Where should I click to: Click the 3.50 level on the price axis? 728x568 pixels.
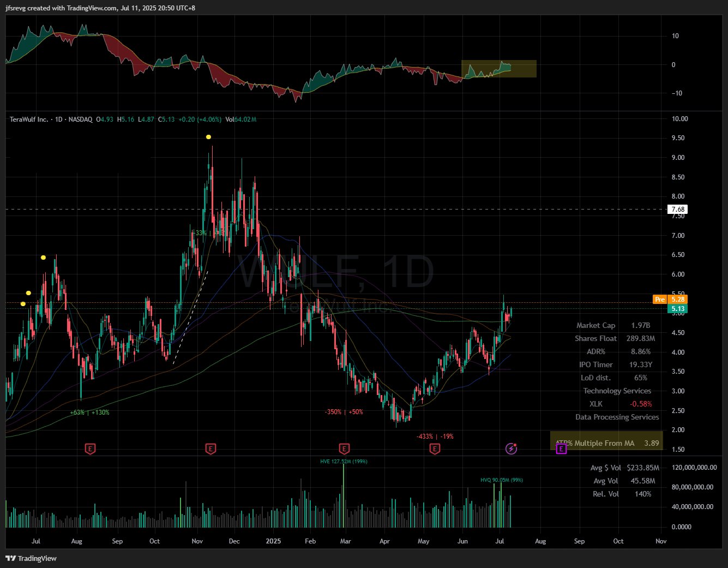coord(678,372)
